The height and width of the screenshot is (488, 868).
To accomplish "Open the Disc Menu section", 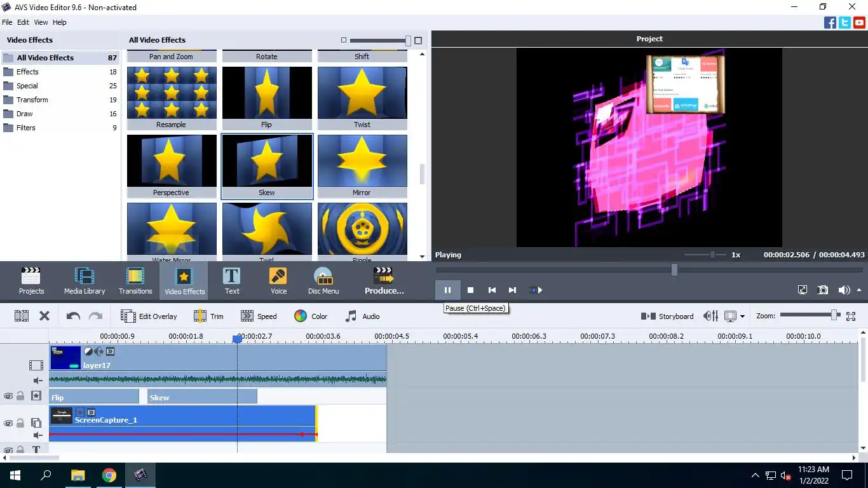I will point(323,281).
